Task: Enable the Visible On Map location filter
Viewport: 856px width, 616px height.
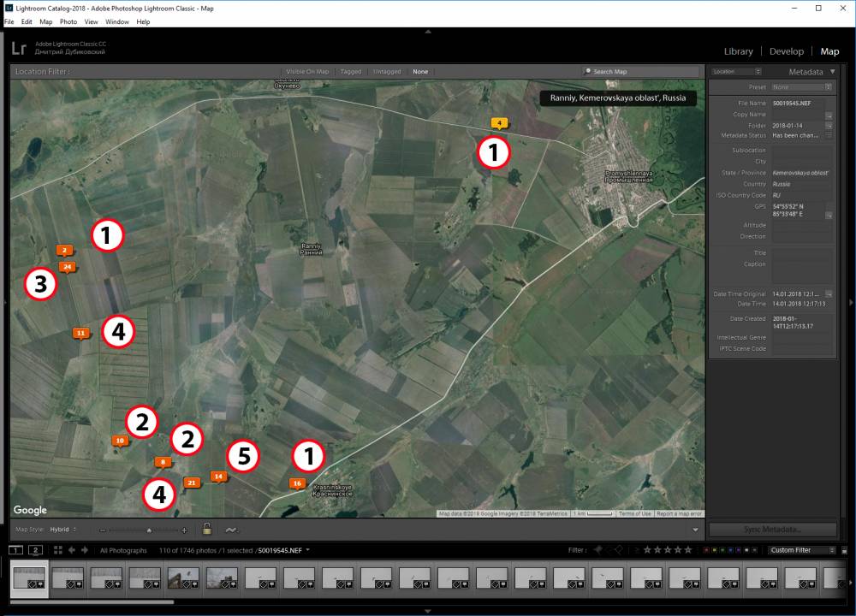Action: point(307,72)
